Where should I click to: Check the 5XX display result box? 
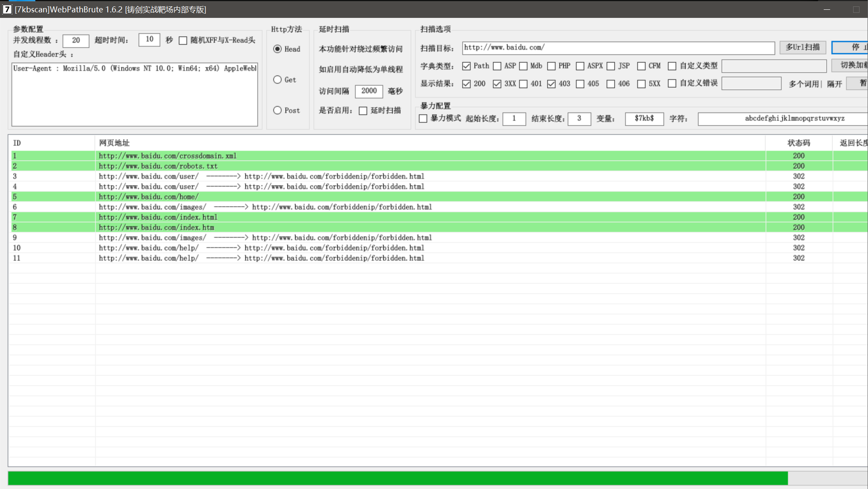coord(641,84)
